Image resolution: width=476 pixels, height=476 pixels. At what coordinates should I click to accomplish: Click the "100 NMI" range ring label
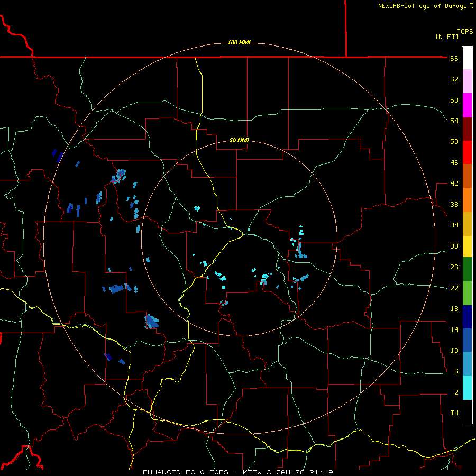(x=239, y=42)
